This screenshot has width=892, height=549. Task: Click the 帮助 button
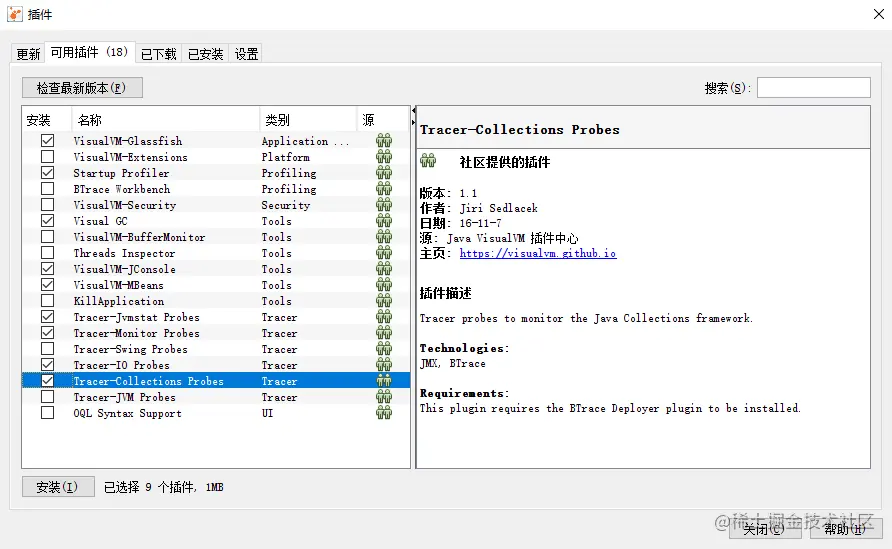(x=846, y=529)
